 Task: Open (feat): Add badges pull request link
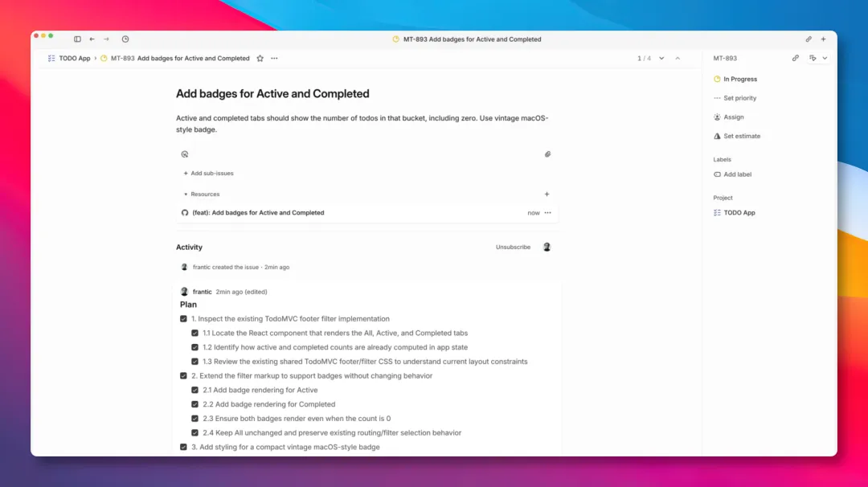coord(258,212)
